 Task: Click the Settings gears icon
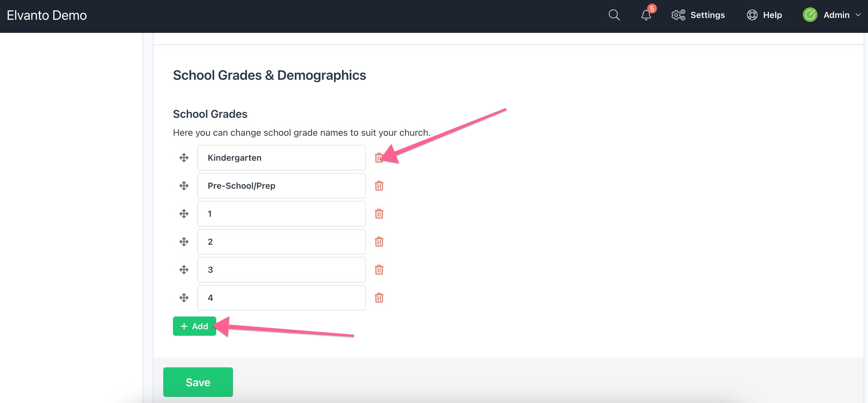678,15
